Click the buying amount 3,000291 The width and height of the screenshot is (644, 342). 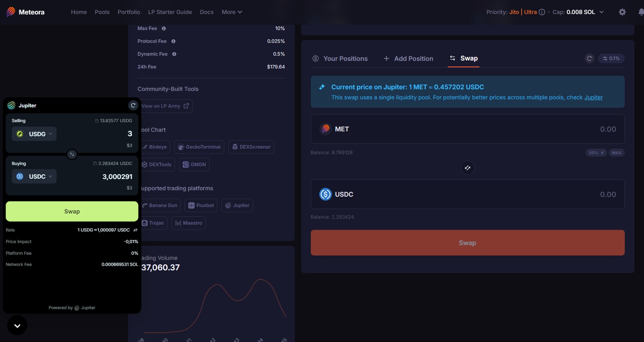[x=117, y=177]
